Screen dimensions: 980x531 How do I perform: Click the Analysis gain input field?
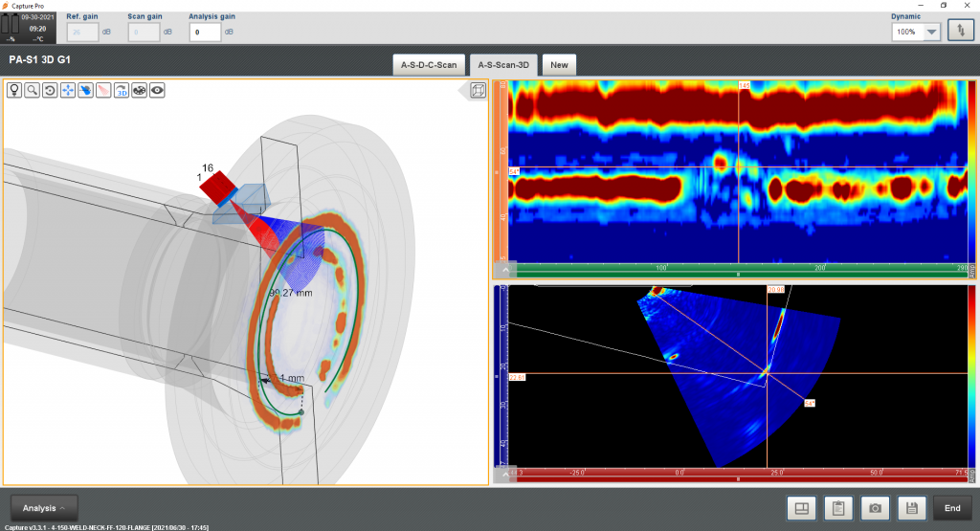coord(205,32)
